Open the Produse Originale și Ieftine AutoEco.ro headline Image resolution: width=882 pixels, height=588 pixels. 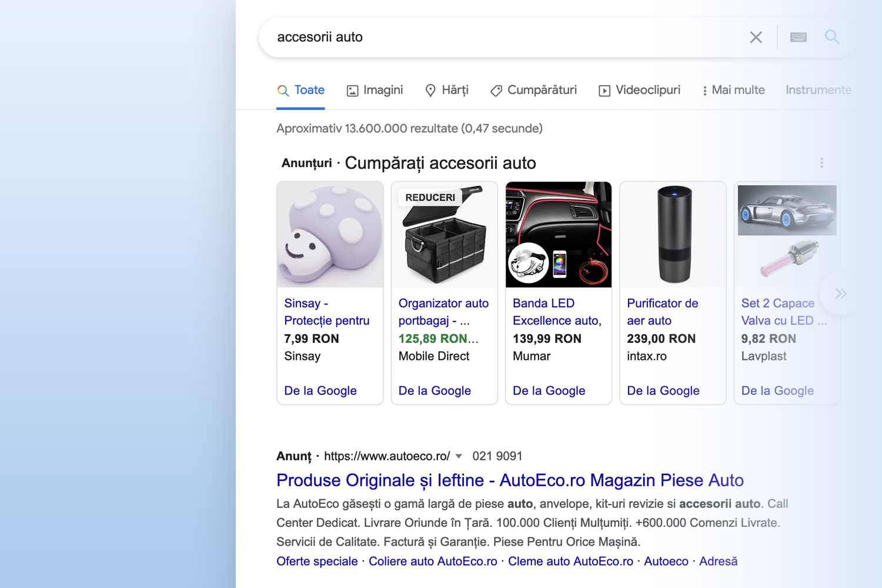pos(510,480)
